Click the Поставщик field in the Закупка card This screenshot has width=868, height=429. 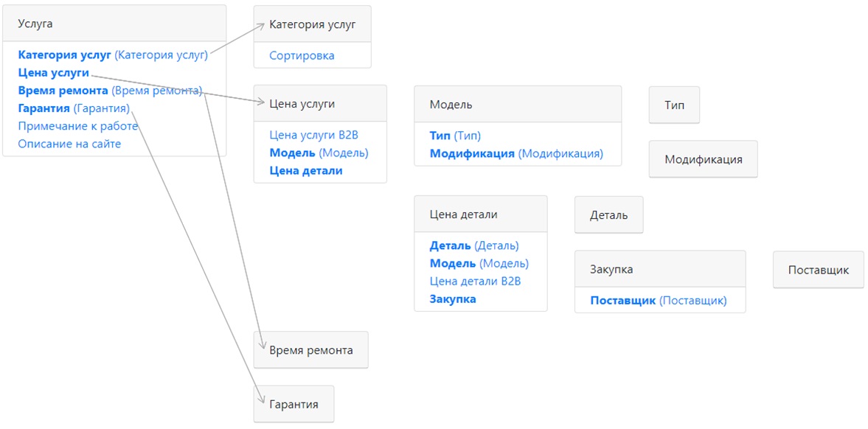659,301
